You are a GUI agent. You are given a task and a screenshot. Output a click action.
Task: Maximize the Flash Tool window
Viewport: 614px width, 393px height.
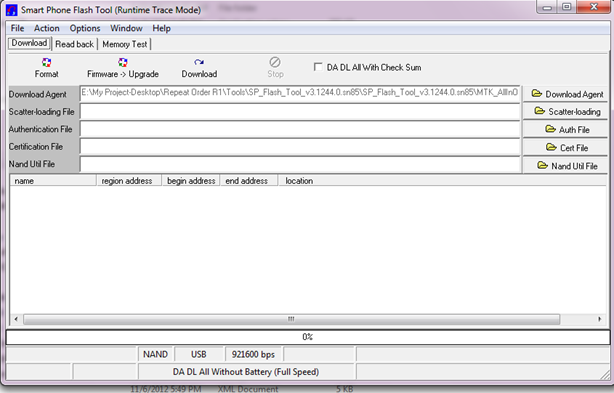tap(566, 7)
